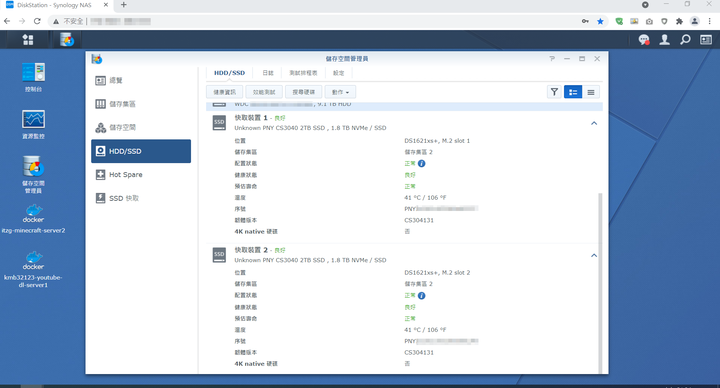
Task: Open DSM search magnifier icon
Action: tap(685, 40)
